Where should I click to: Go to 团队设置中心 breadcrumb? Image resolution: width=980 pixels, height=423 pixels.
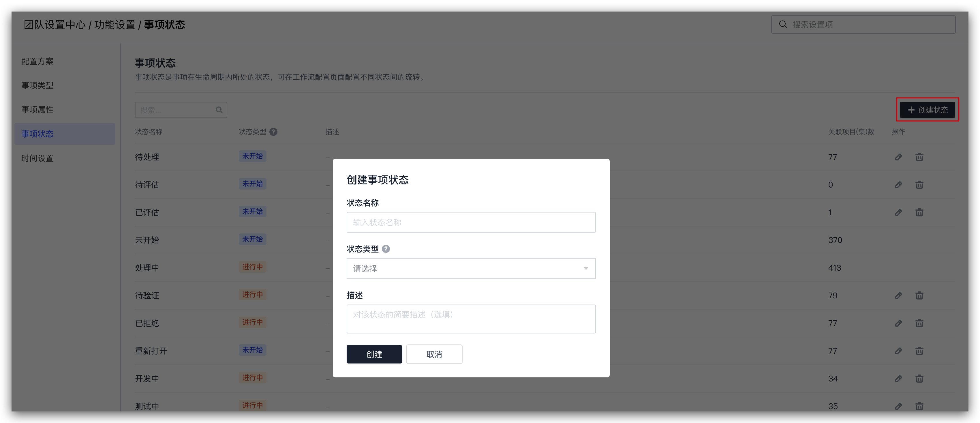click(55, 25)
